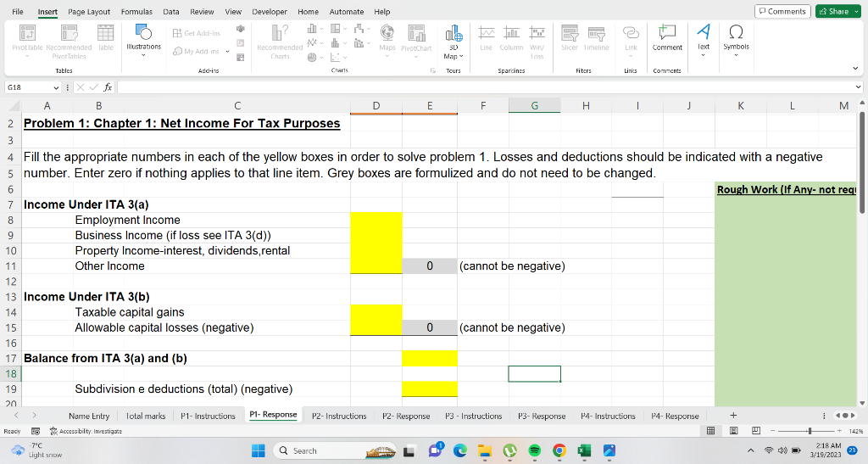Open the File menu
Image resolution: width=868 pixels, height=464 pixels.
18,12
